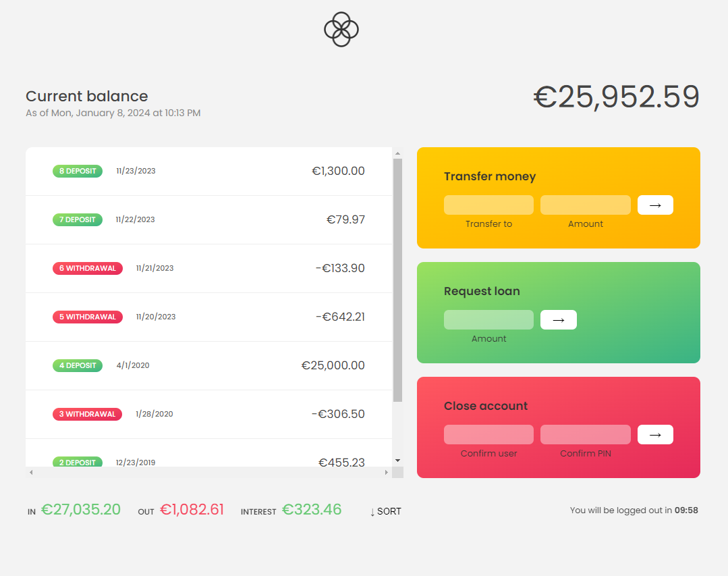This screenshot has height=576, width=728.
Task: Click the Bankist flower logo icon
Action: click(341, 29)
